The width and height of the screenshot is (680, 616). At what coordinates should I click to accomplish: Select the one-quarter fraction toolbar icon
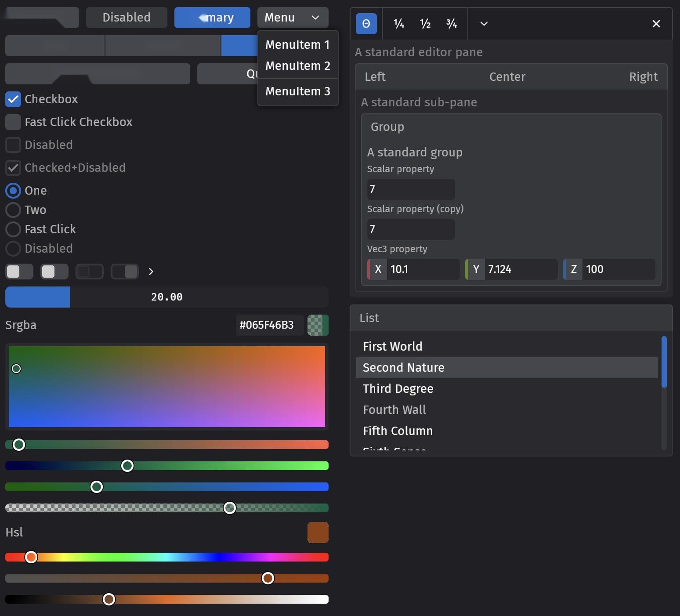coord(399,24)
